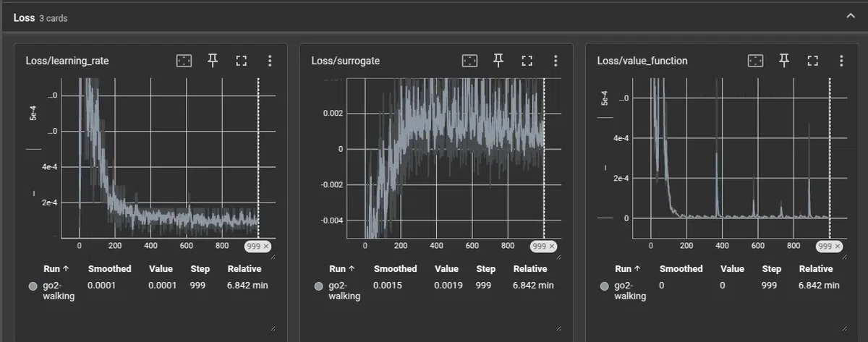868x342 pixels.
Task: Pin the Loss/surrogate card
Action: (498, 61)
